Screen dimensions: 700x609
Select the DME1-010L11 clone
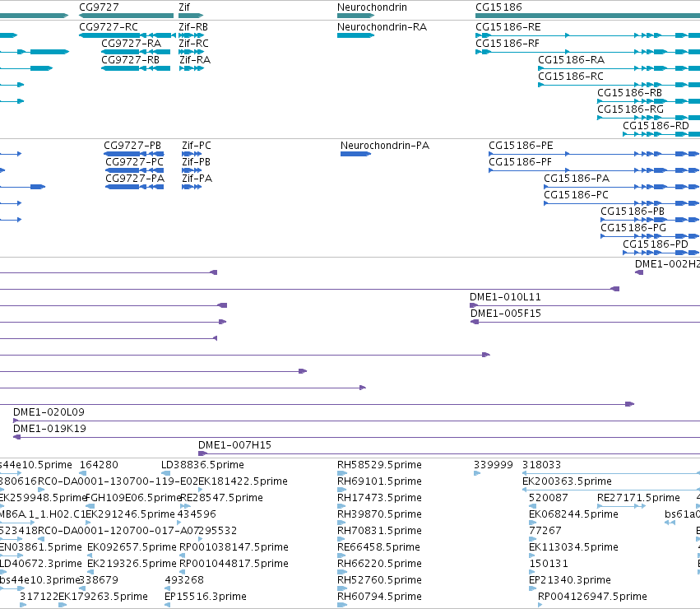coord(505,297)
